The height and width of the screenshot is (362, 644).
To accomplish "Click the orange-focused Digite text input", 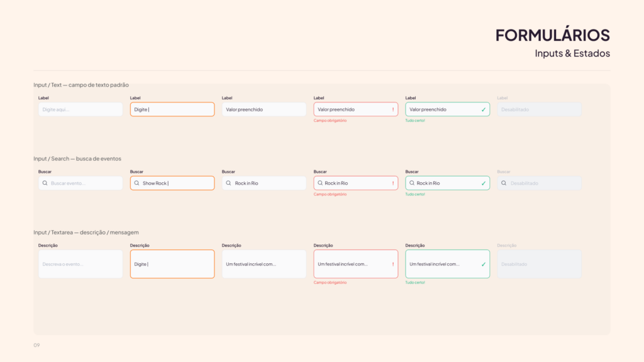I will (x=172, y=109).
